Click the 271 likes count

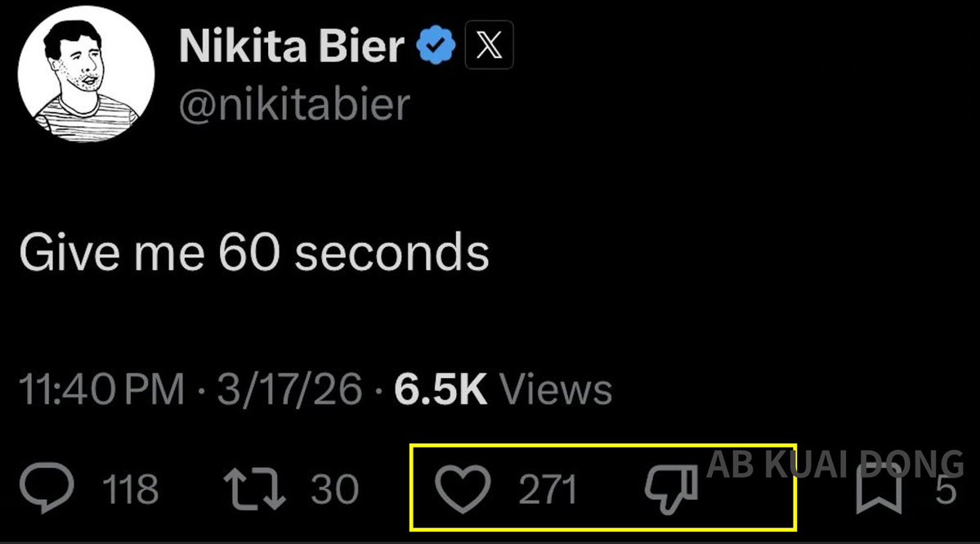548,490
